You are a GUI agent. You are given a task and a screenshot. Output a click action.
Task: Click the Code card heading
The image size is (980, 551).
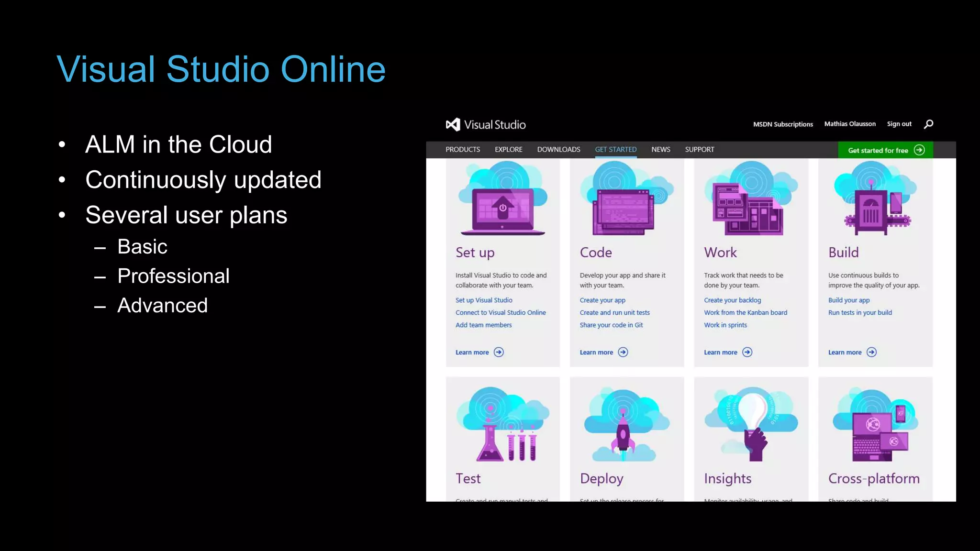point(596,253)
